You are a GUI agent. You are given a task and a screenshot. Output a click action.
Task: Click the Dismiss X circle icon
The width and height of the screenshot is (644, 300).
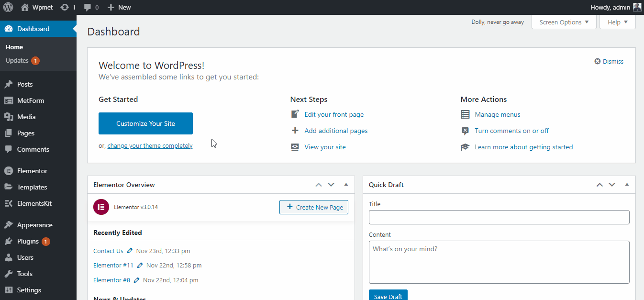pos(597,61)
